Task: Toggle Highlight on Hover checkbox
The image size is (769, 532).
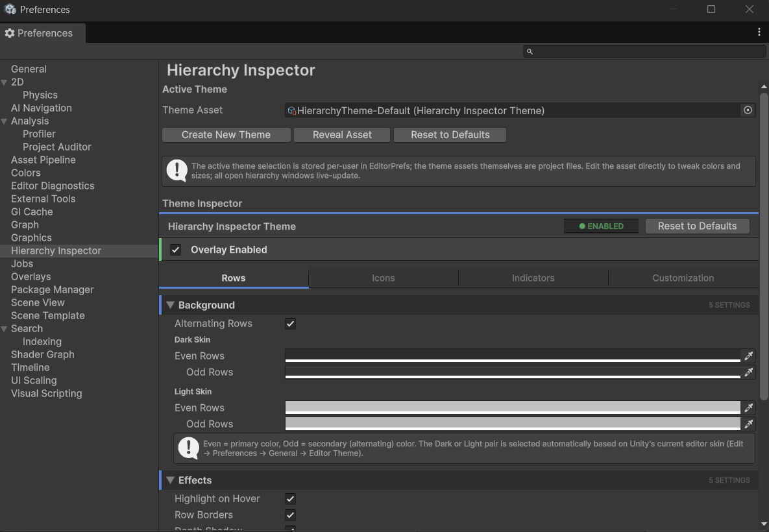Action: click(290, 499)
